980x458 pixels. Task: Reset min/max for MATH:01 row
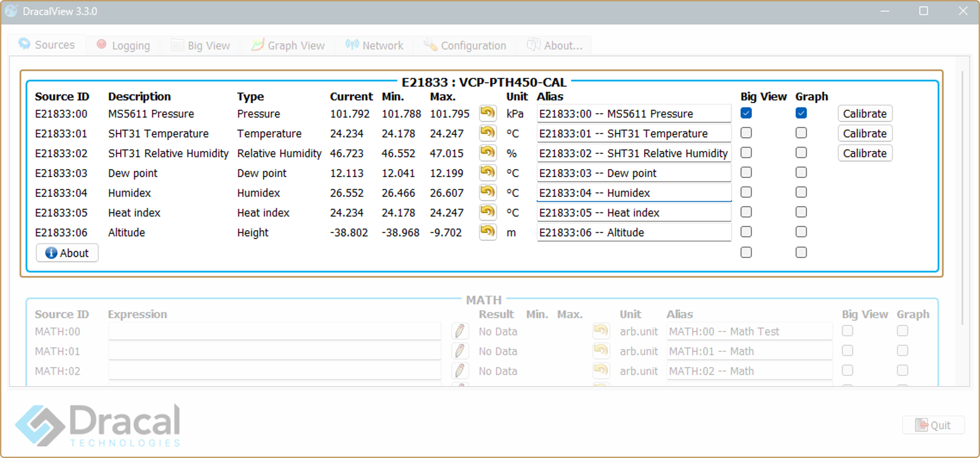(601, 351)
